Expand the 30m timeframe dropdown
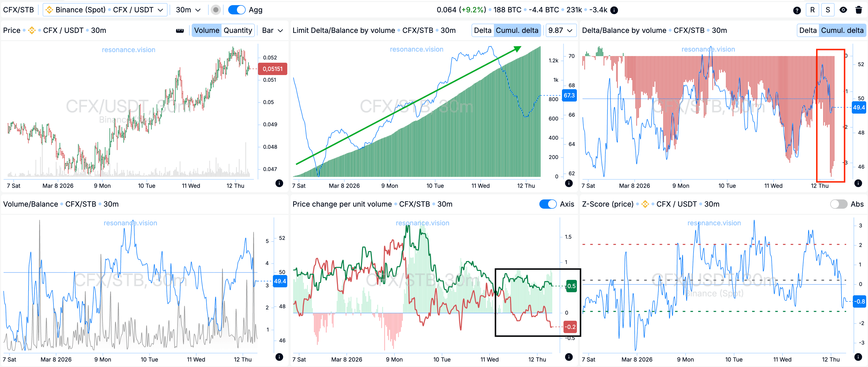 click(x=188, y=10)
